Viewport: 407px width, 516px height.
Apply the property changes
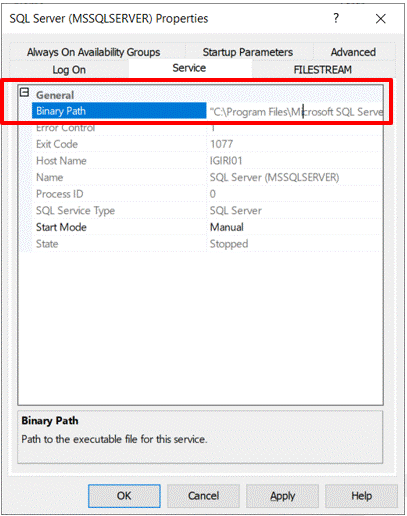coord(282,496)
